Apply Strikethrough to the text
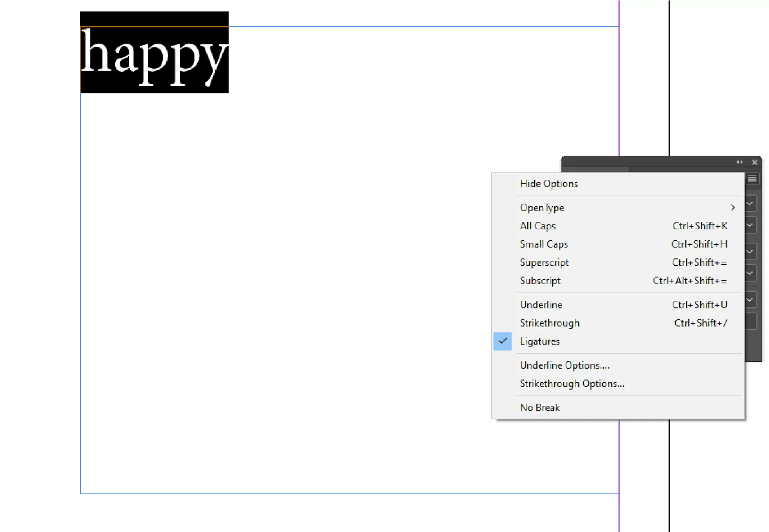This screenshot has width=769, height=532. (549, 323)
